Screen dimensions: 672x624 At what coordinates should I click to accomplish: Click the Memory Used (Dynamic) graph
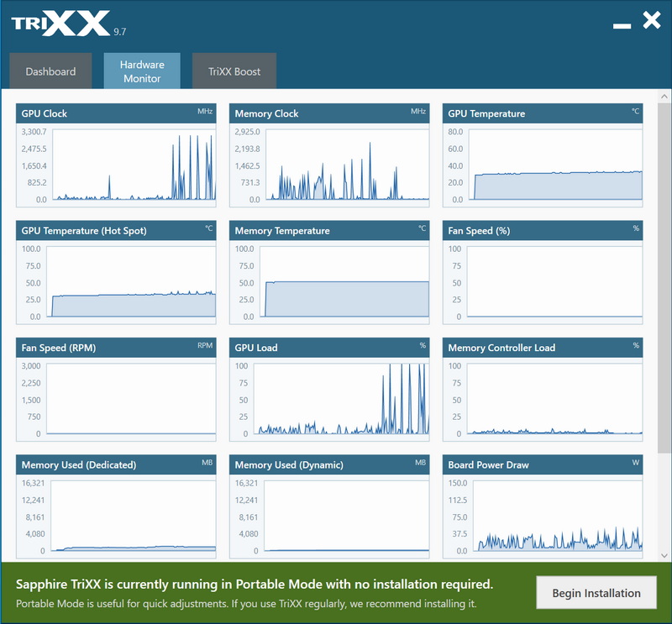coord(346,516)
